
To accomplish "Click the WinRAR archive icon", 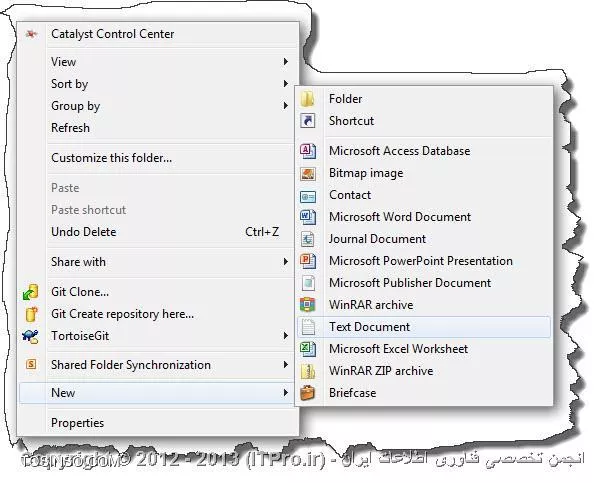I will pos(308,305).
